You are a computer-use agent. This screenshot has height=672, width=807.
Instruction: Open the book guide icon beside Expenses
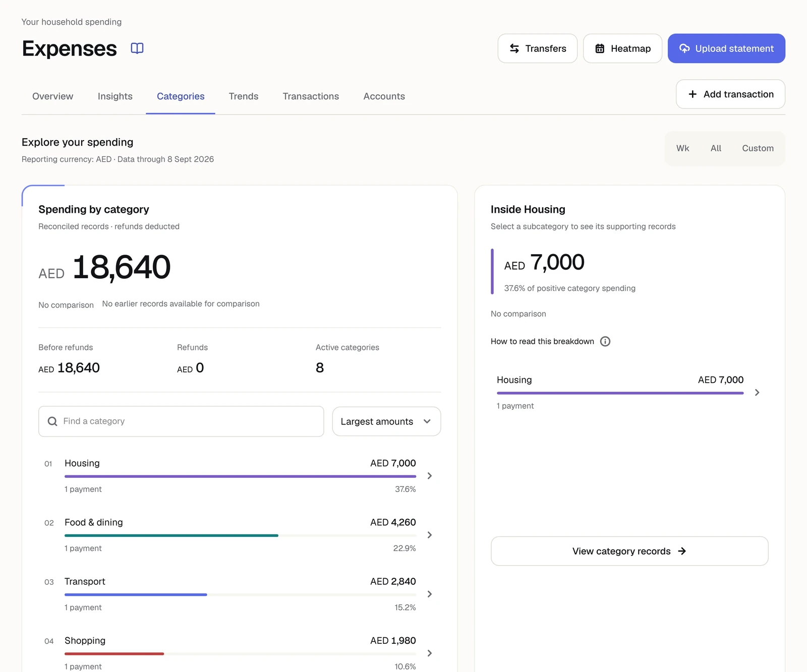click(137, 48)
